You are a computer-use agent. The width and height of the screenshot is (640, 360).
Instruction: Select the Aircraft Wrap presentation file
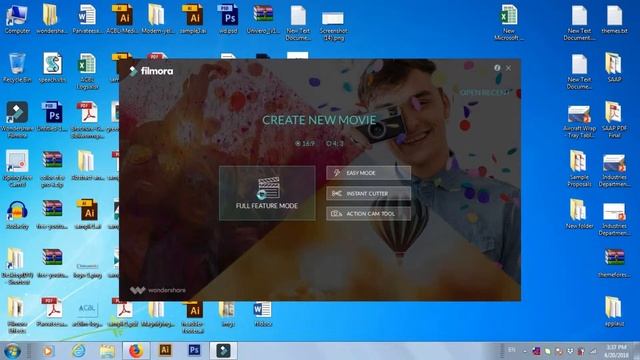pyautogui.click(x=579, y=122)
